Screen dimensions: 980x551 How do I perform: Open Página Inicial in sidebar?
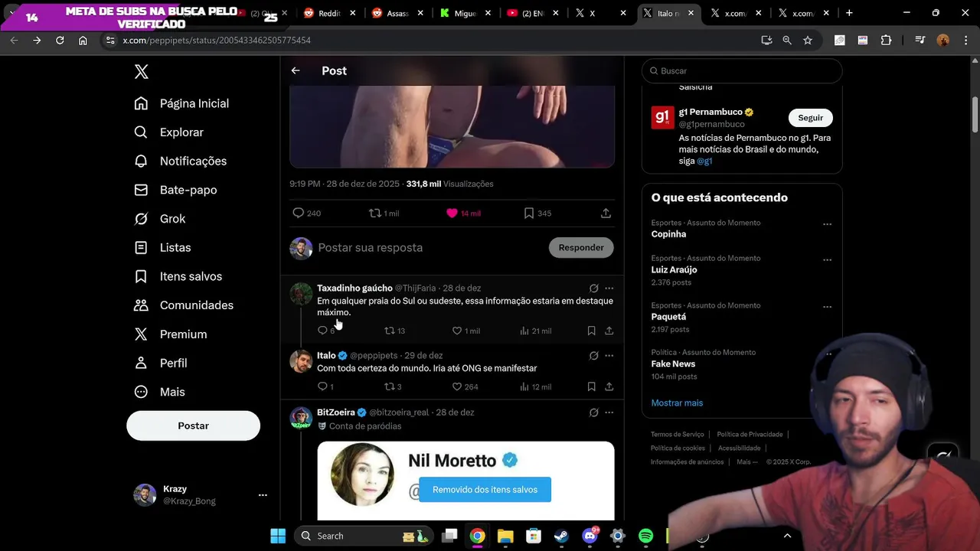(181, 103)
